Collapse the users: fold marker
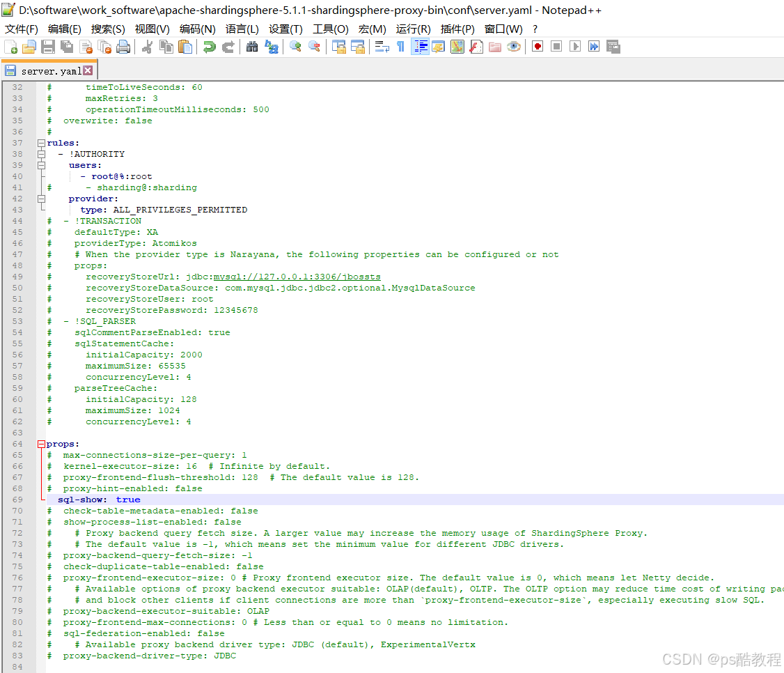 pyautogui.click(x=42, y=165)
